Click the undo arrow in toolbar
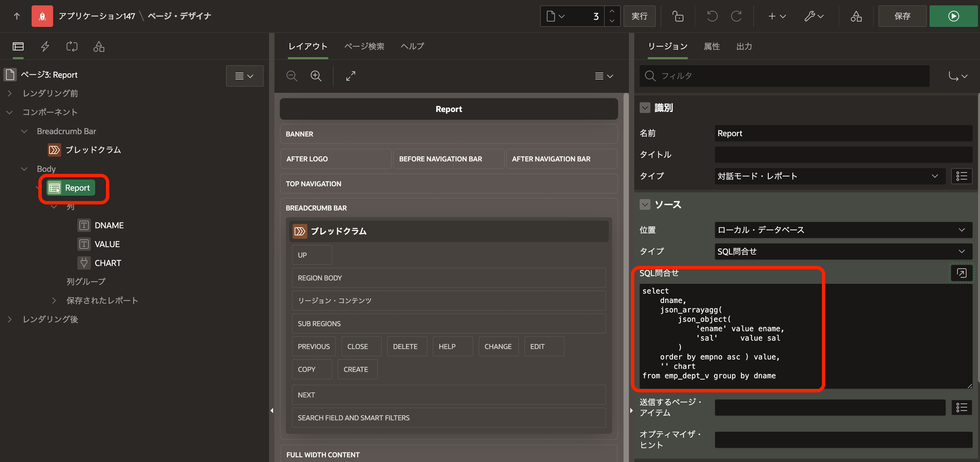Image resolution: width=980 pixels, height=462 pixels. pyautogui.click(x=712, y=16)
